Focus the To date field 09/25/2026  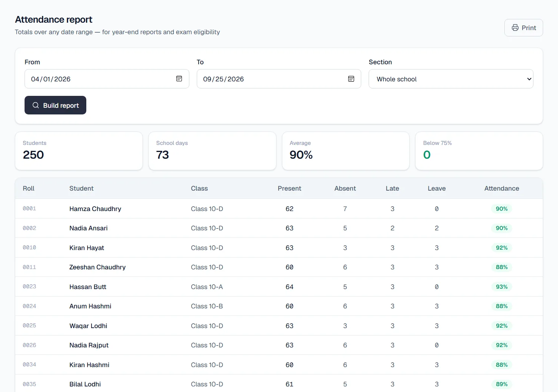279,79
